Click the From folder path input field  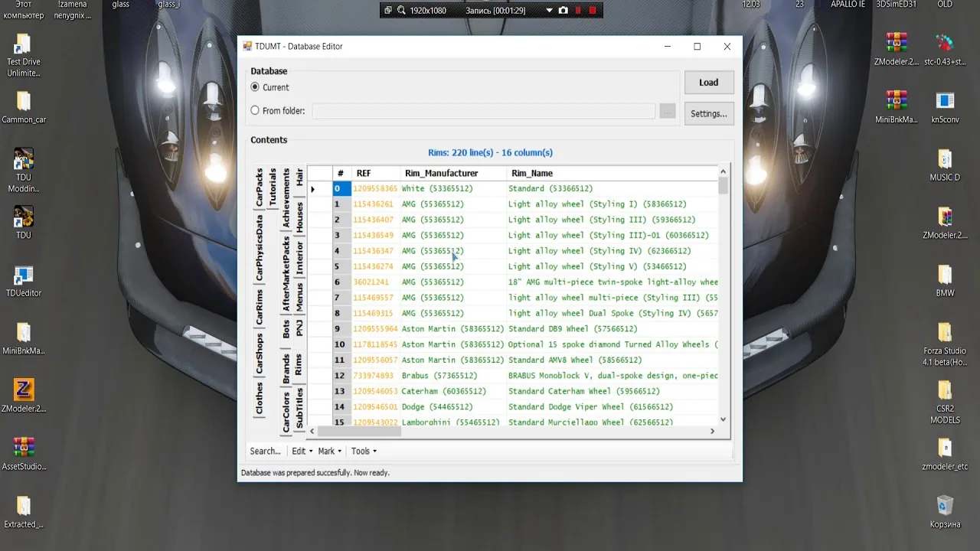click(x=483, y=111)
